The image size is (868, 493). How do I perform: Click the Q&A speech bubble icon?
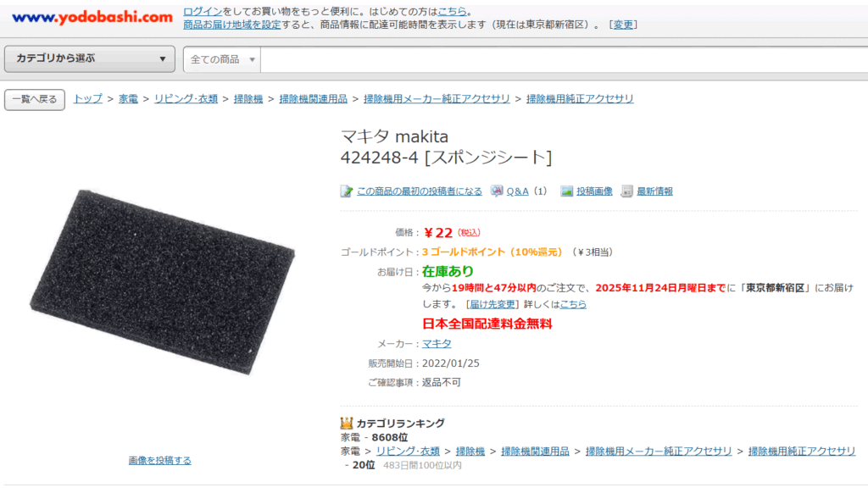point(497,191)
